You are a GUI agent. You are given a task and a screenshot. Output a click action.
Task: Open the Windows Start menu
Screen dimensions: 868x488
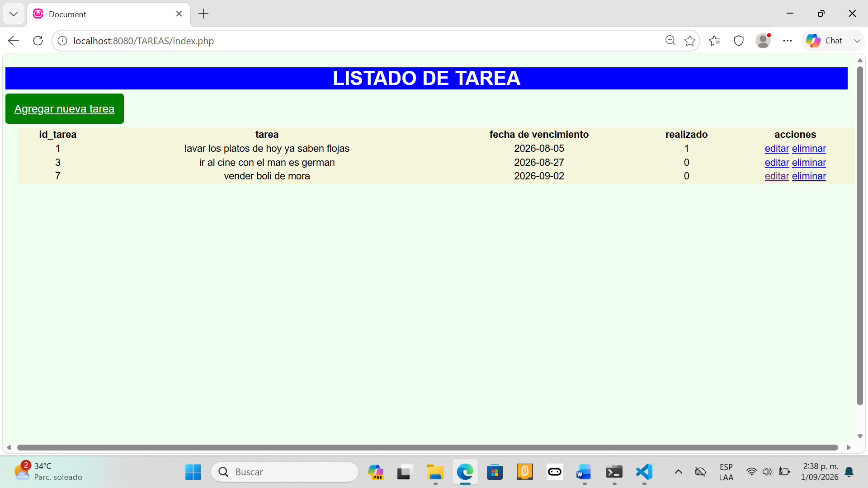[x=193, y=472]
